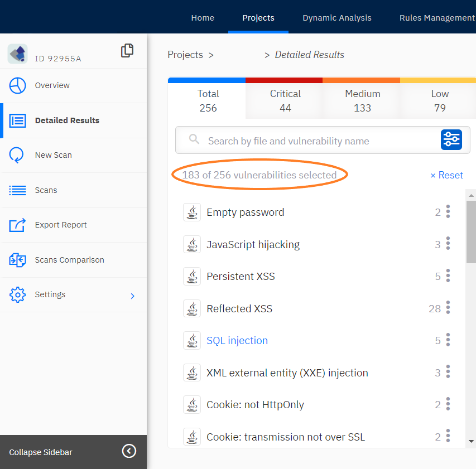Click the Export Report share icon

[x=17, y=225]
